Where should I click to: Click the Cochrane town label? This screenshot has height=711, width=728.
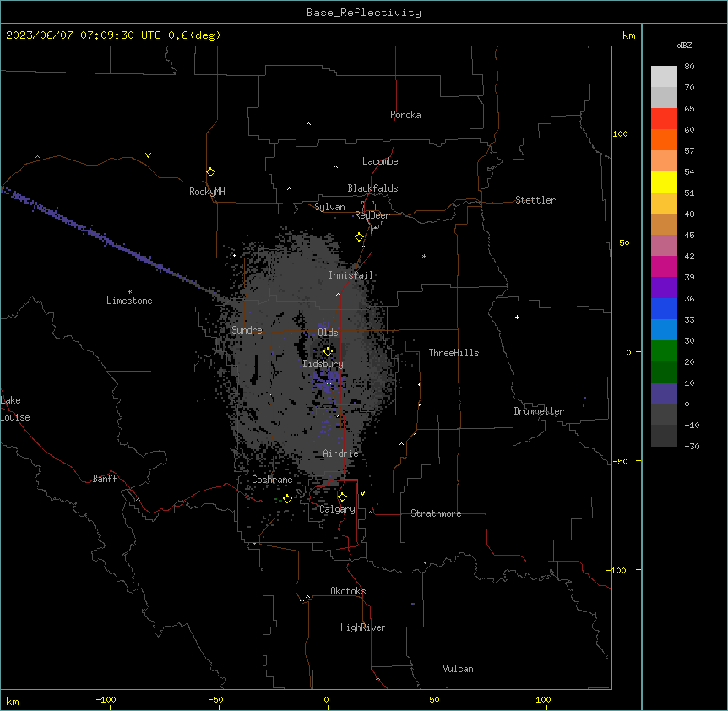coord(272,480)
